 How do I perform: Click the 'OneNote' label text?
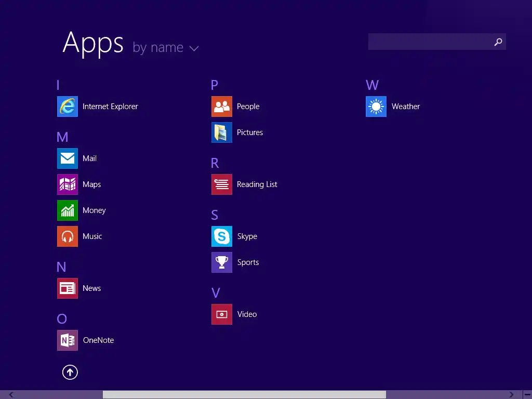[98, 340]
